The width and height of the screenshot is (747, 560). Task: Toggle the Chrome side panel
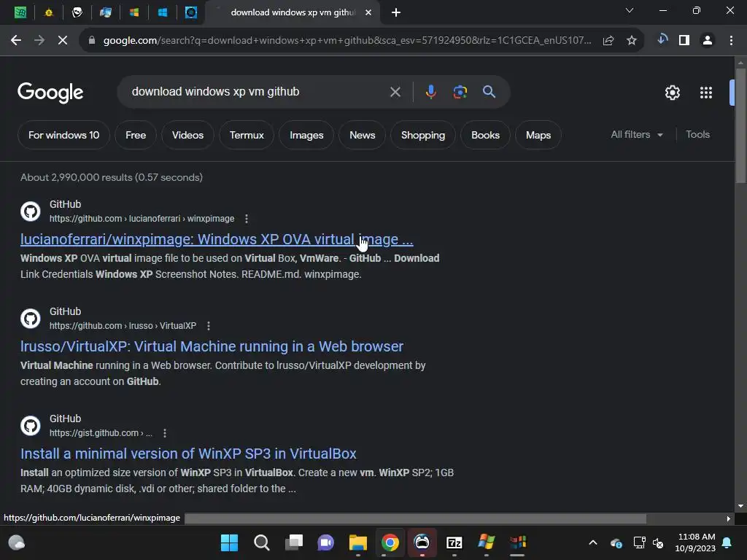tap(684, 41)
